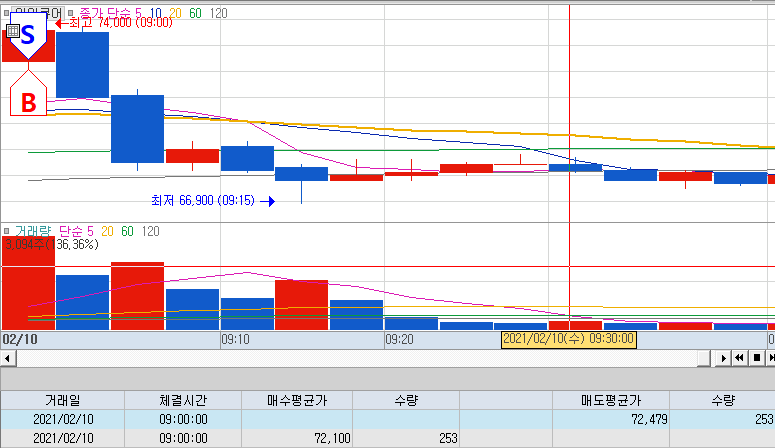Click the horizontal scrollbar thumb near the right end
This screenshot has width=775, height=448.
pos(704,358)
